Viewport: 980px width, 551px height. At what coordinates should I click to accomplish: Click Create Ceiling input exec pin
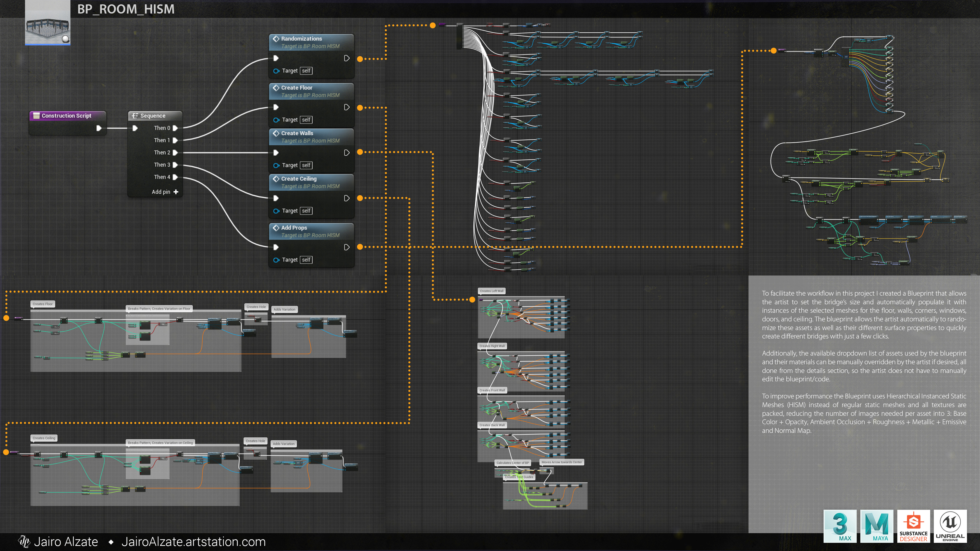(276, 198)
